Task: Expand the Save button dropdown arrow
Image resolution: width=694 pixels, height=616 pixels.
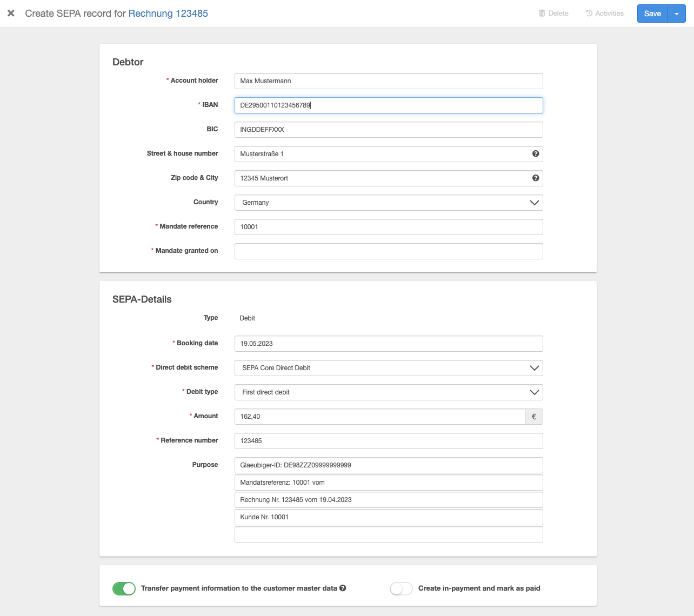Action: point(677,14)
